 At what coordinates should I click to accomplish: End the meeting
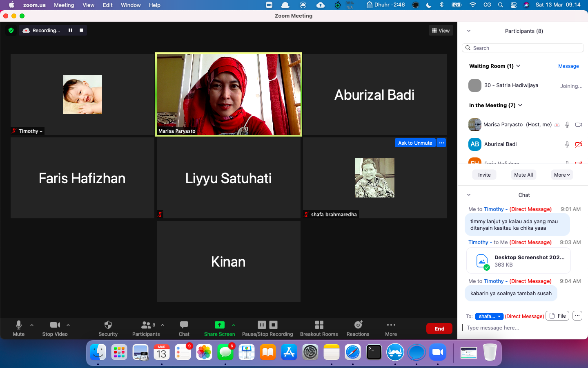(x=439, y=329)
